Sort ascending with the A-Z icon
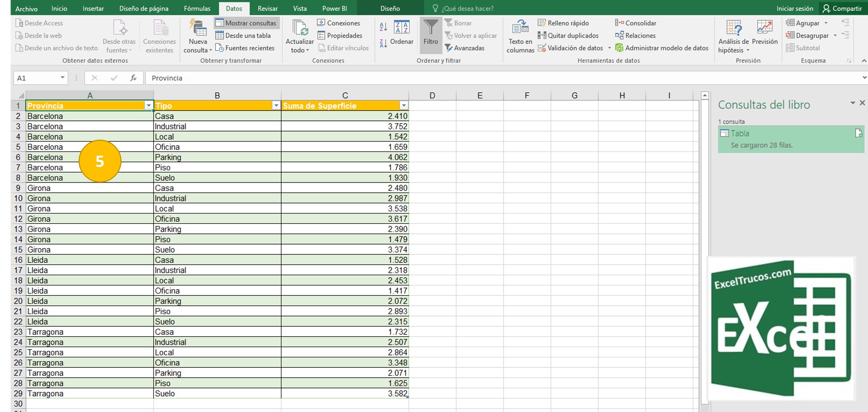Image resolution: width=868 pixels, height=412 pixels. 383,27
